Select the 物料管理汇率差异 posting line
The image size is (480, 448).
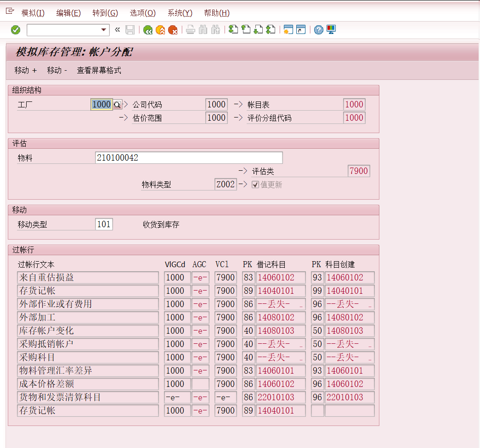click(88, 370)
